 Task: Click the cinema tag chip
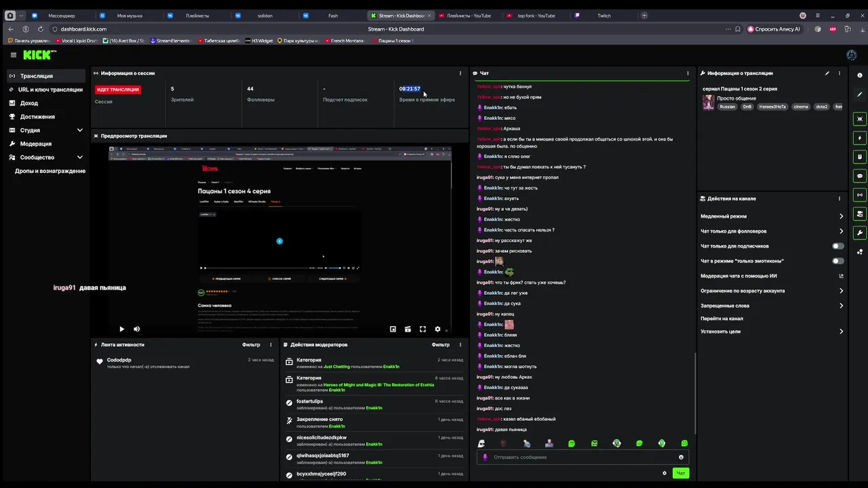[801, 106]
